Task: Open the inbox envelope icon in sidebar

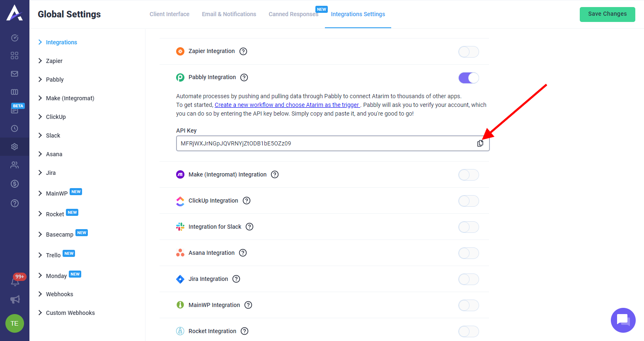Action: pyautogui.click(x=15, y=74)
